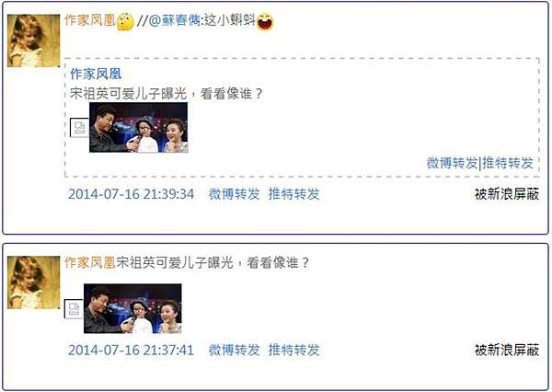The width and height of the screenshot is (552, 392).
Task: Click 推特转发 next to 21:39:34 timestamp
Action: (x=294, y=194)
